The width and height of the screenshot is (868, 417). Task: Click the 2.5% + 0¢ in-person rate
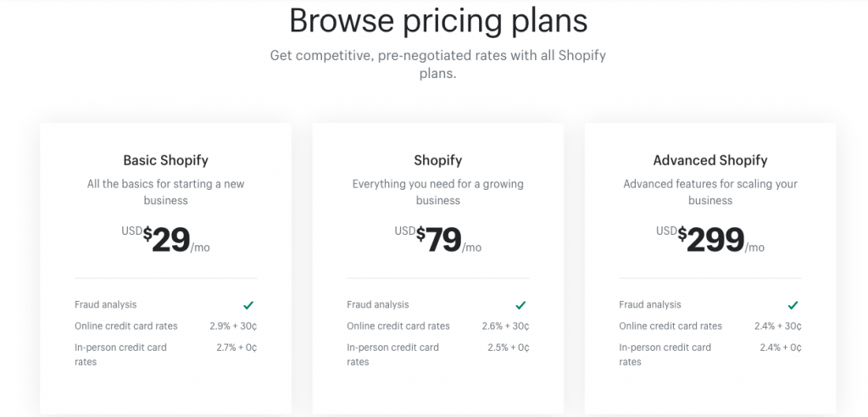509,347
